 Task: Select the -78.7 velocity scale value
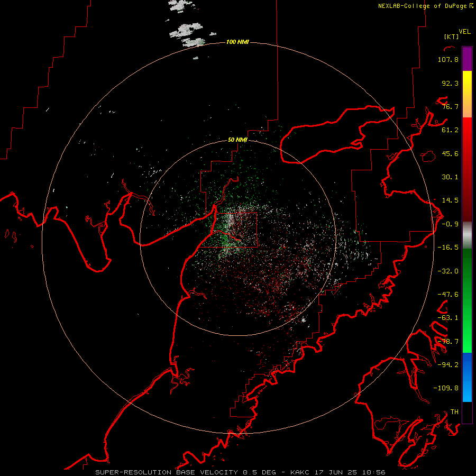(448, 342)
